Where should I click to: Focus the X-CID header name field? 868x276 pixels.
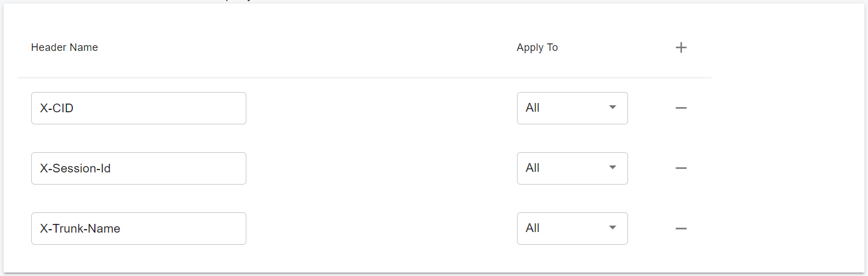coord(139,108)
